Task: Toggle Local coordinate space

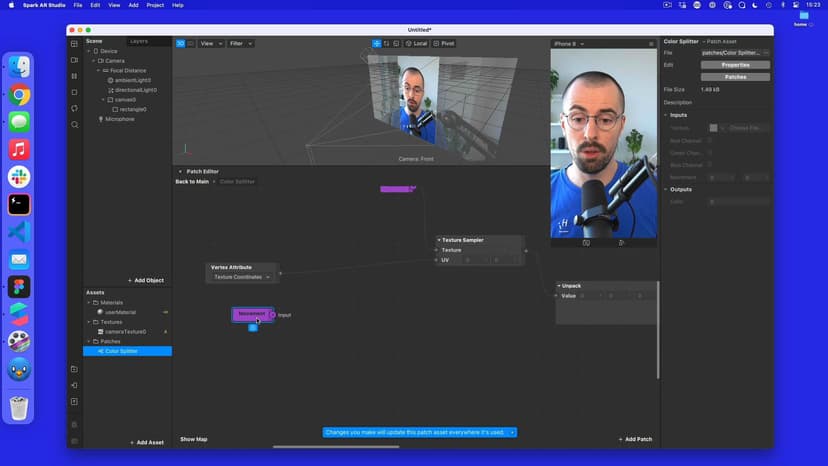Action: tap(417, 43)
